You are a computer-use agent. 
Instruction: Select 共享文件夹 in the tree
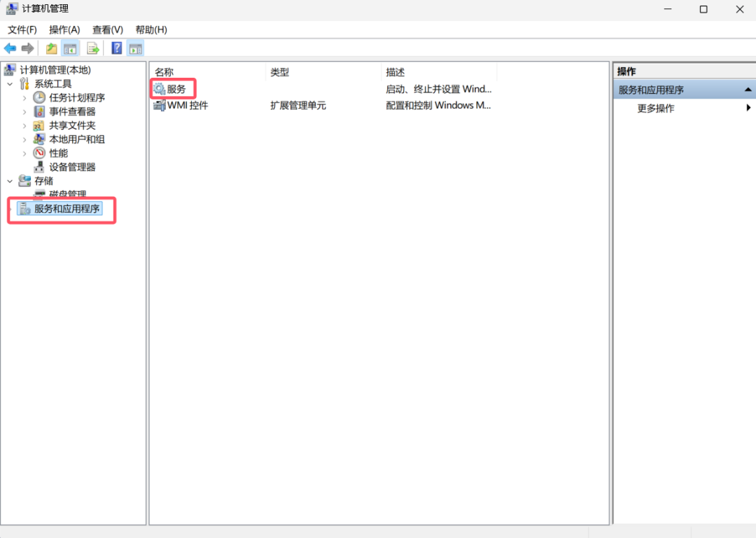[x=72, y=125]
